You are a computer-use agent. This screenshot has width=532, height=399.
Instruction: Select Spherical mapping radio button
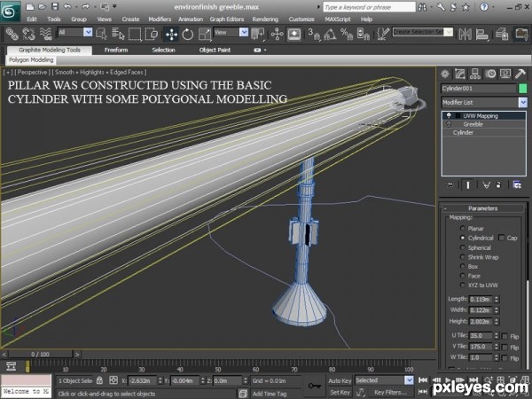click(462, 247)
